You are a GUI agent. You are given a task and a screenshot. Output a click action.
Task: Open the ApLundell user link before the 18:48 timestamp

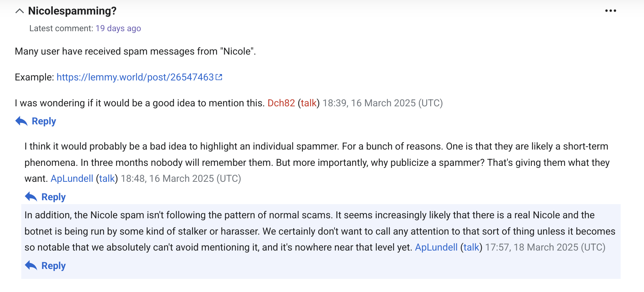(72, 179)
